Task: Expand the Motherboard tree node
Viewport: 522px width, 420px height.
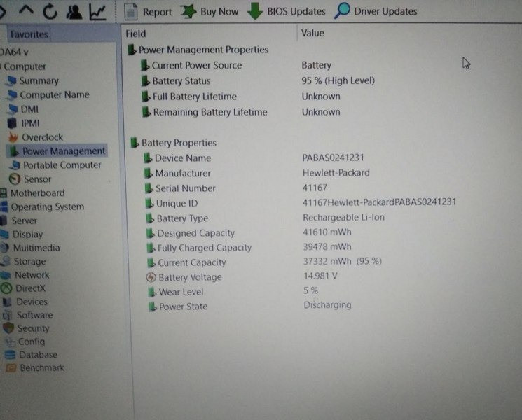Action: click(x=36, y=193)
